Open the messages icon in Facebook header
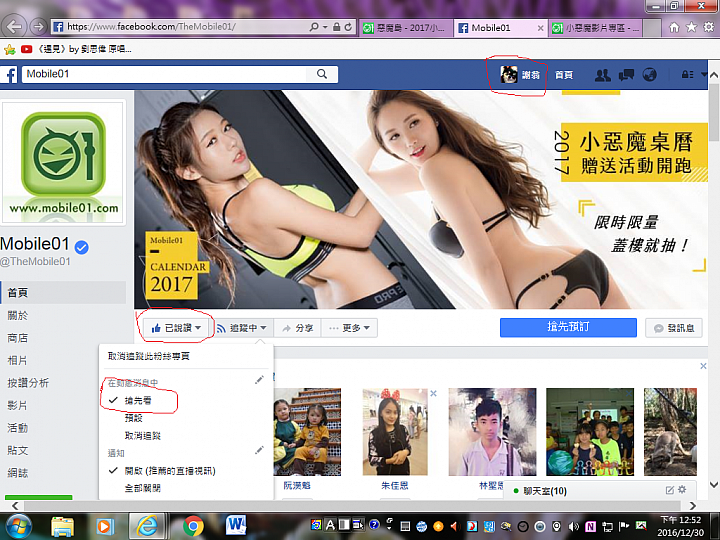720x540 pixels. [626, 75]
